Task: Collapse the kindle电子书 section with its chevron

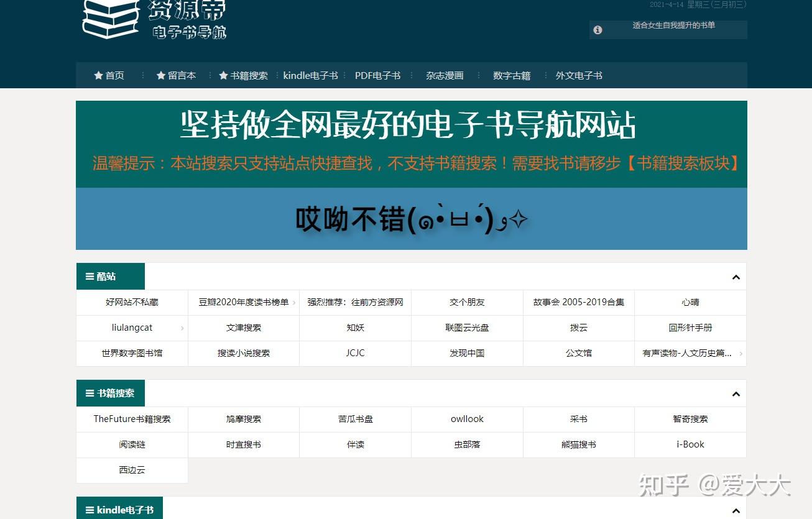Action: pyautogui.click(x=736, y=511)
